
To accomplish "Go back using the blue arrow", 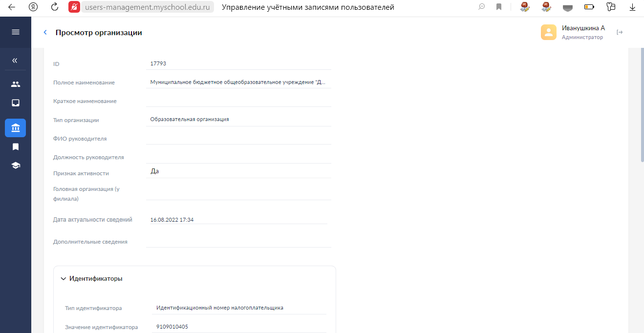I will (x=45, y=32).
